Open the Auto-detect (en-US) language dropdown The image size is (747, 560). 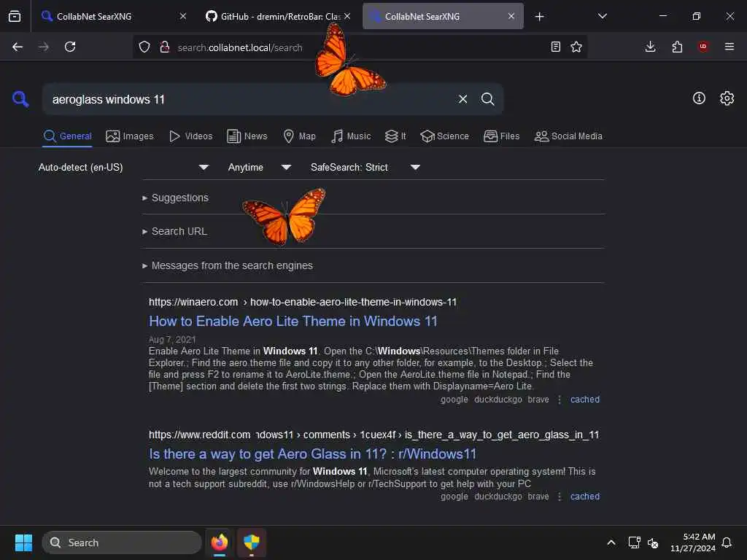[x=124, y=167]
